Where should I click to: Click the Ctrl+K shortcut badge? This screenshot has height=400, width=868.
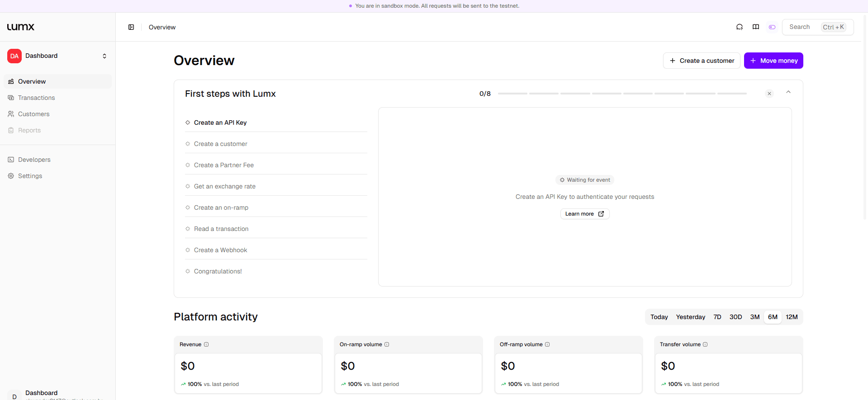pyautogui.click(x=833, y=27)
